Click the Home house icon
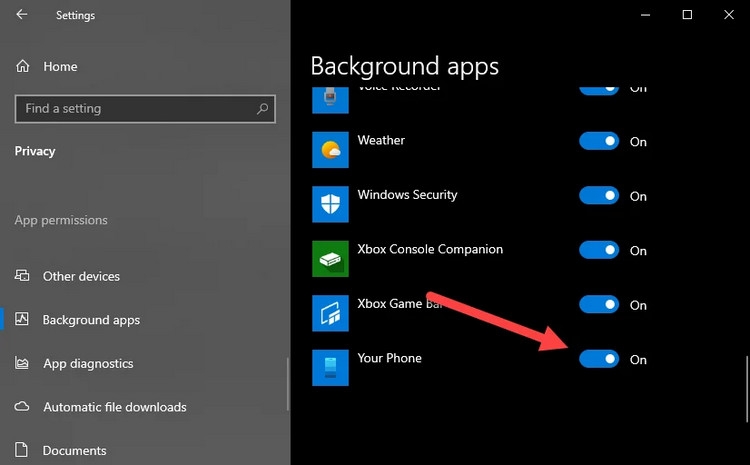Screen dimensions: 750x465 pos(22,66)
